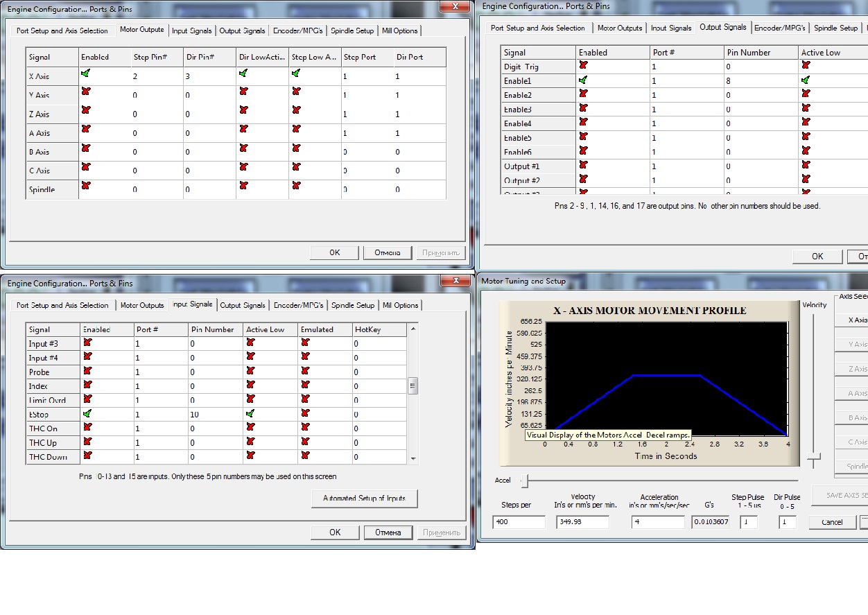Toggle EStop Emulated red cross
Image resolution: width=868 pixels, height=615 pixels.
click(305, 413)
